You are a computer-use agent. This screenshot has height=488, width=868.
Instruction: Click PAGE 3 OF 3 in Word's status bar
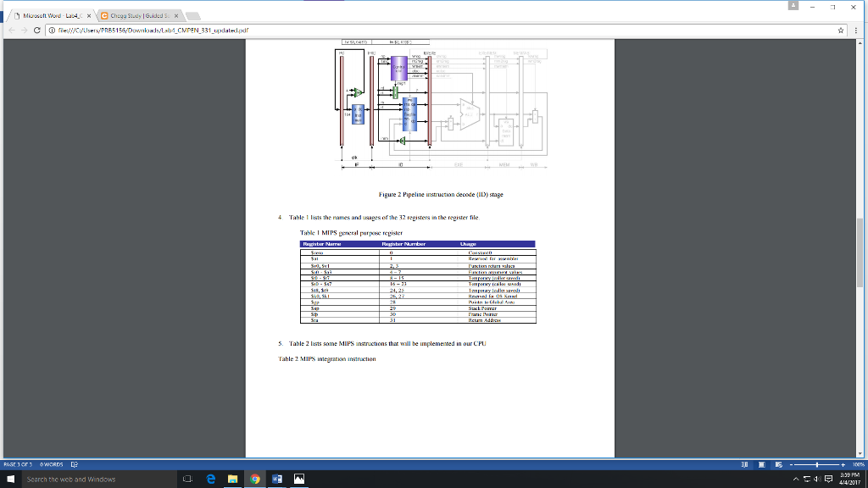(19, 464)
